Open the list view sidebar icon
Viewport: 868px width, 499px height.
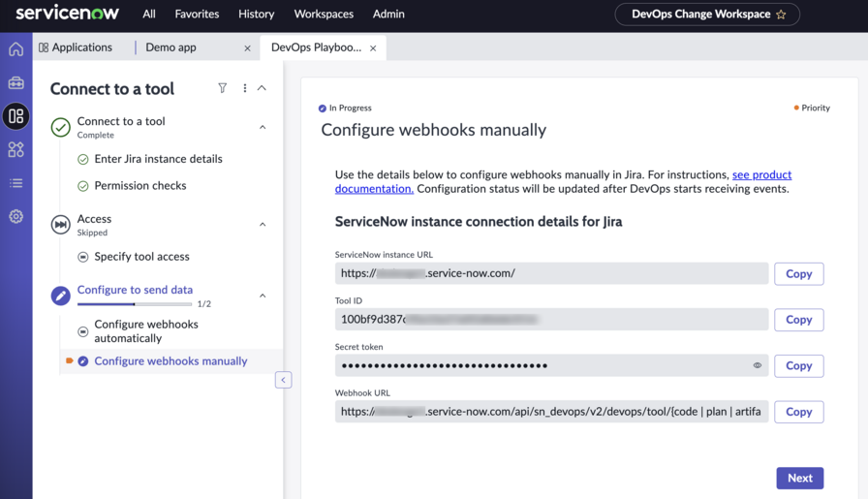(16, 183)
